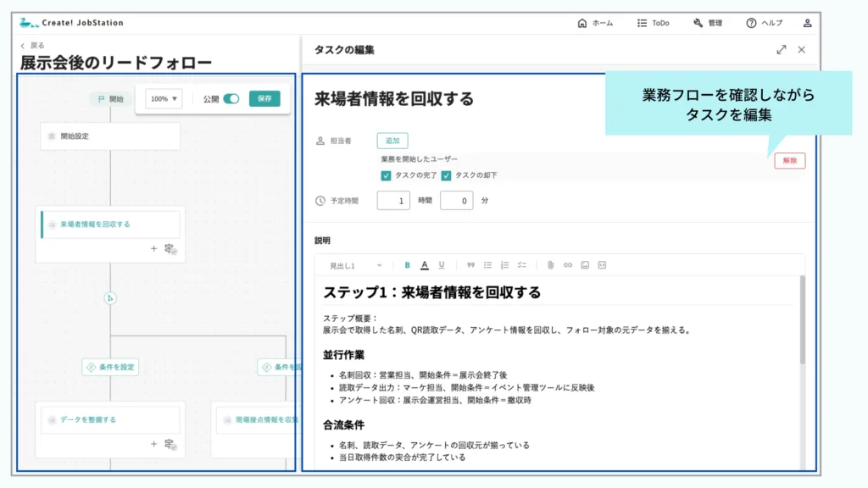Toggle bold formatting in the editor toolbar
This screenshot has height=488, width=868.
(407, 265)
